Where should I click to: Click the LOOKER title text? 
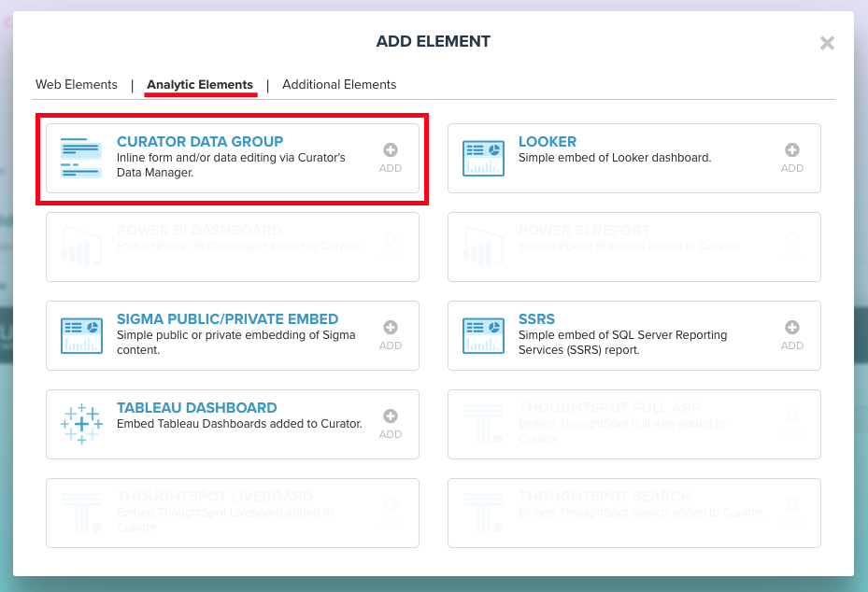[x=547, y=142]
